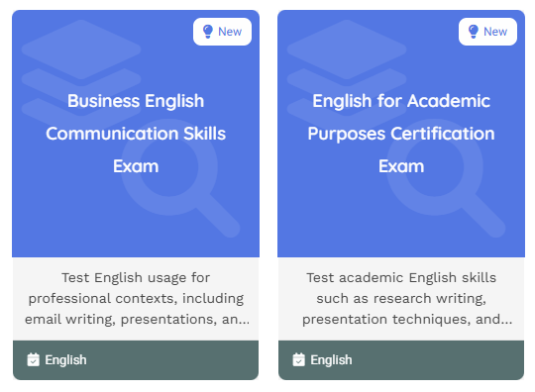Click English label in Academic card footer
This screenshot has height=392, width=535.
(331, 360)
